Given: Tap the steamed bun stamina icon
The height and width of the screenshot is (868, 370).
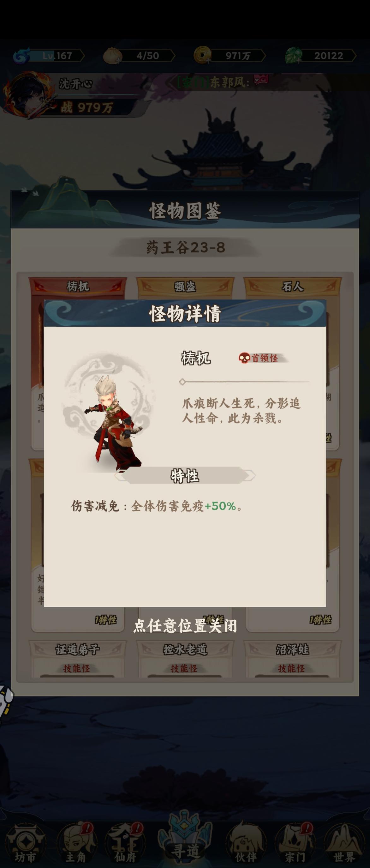Looking at the screenshot, I should pos(113,56).
